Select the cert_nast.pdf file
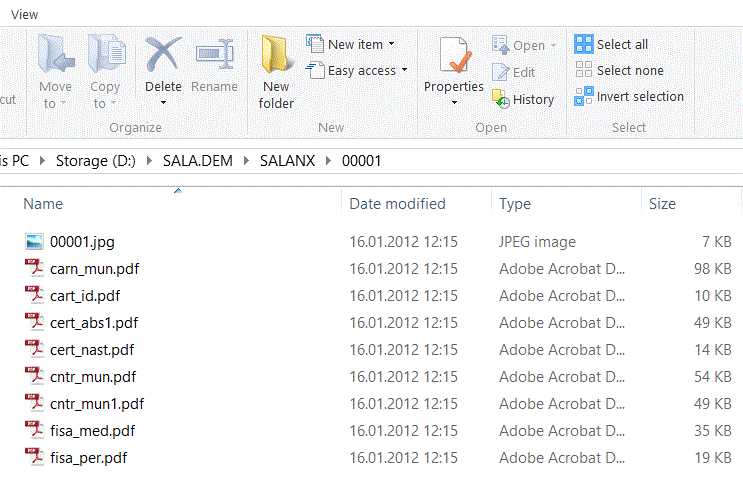 [92, 350]
